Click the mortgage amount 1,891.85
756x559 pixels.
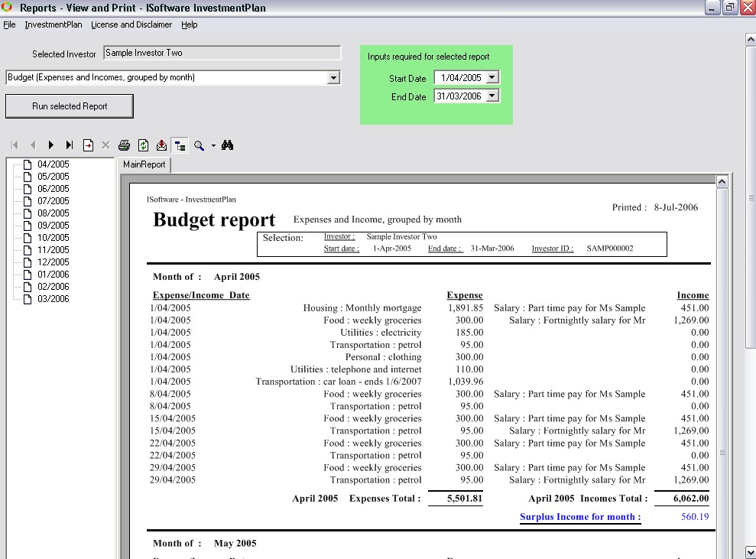coord(466,307)
